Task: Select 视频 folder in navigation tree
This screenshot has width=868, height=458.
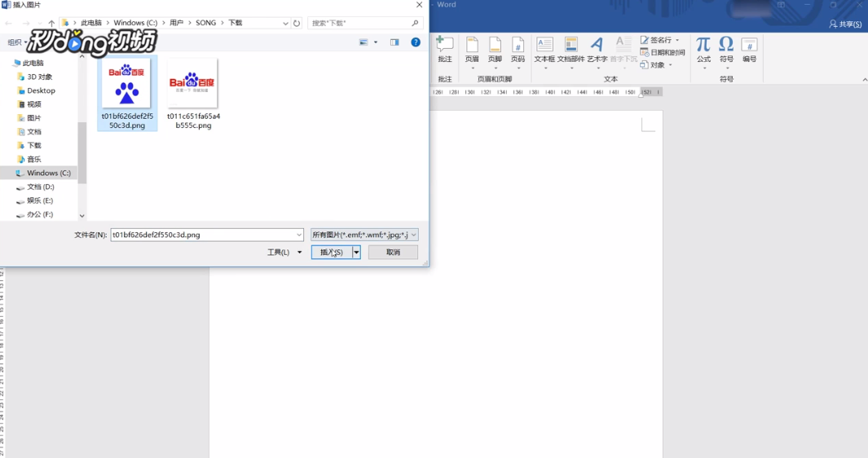Action: pyautogui.click(x=33, y=104)
